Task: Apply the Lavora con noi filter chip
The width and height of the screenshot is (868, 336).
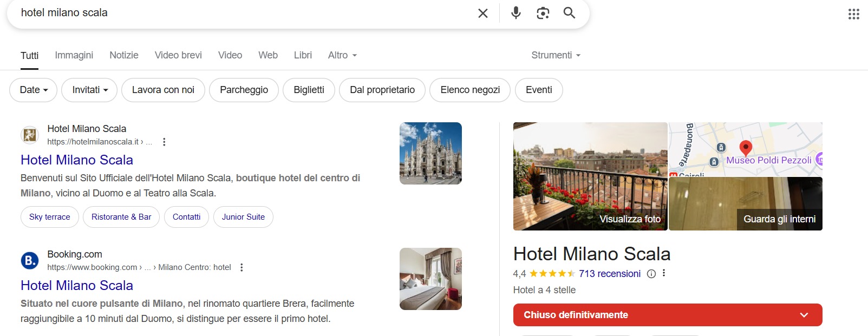Action: pyautogui.click(x=163, y=90)
